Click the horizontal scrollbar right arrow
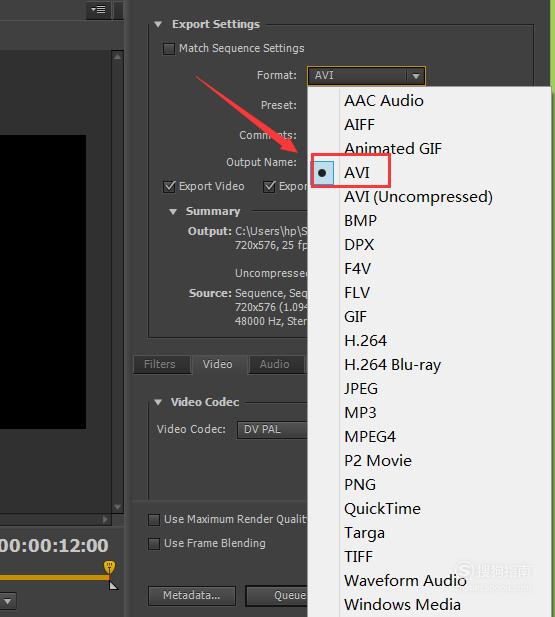555x617 pixels. point(105,519)
